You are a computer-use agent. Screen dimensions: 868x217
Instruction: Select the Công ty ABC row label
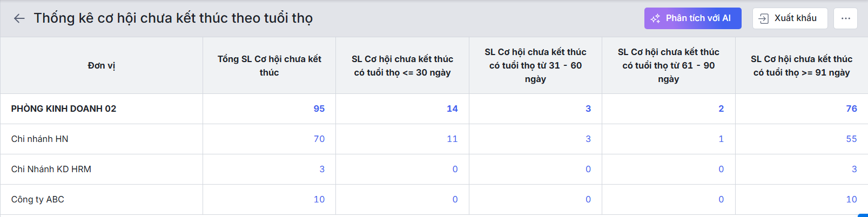click(x=38, y=200)
